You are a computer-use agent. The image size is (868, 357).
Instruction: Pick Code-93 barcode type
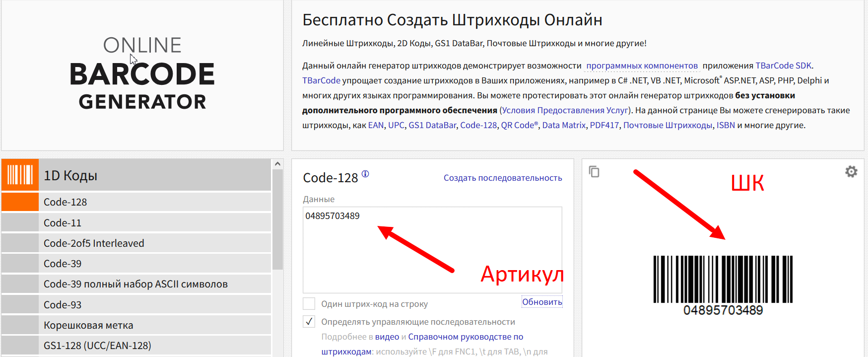(63, 305)
